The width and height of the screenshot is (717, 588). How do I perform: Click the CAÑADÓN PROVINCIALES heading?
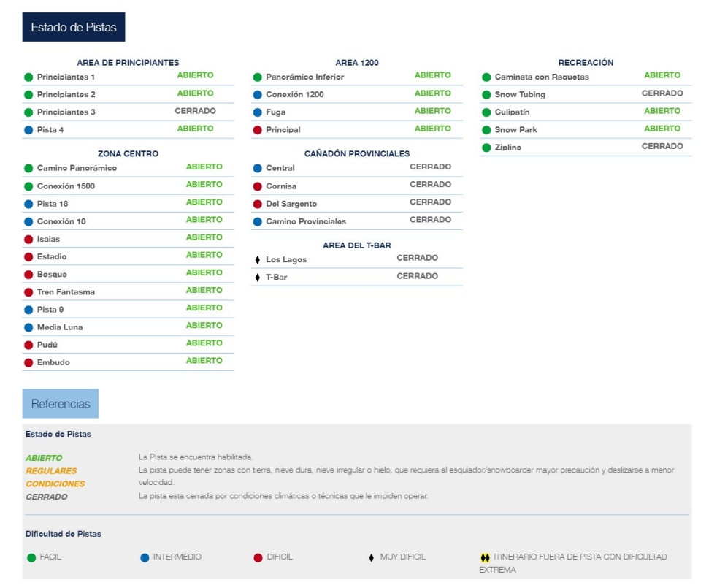(x=357, y=153)
